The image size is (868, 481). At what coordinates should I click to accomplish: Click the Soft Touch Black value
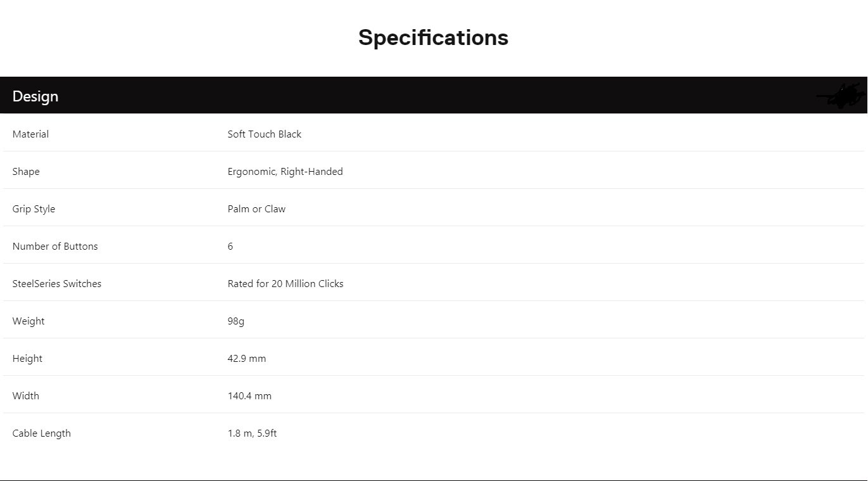(264, 134)
